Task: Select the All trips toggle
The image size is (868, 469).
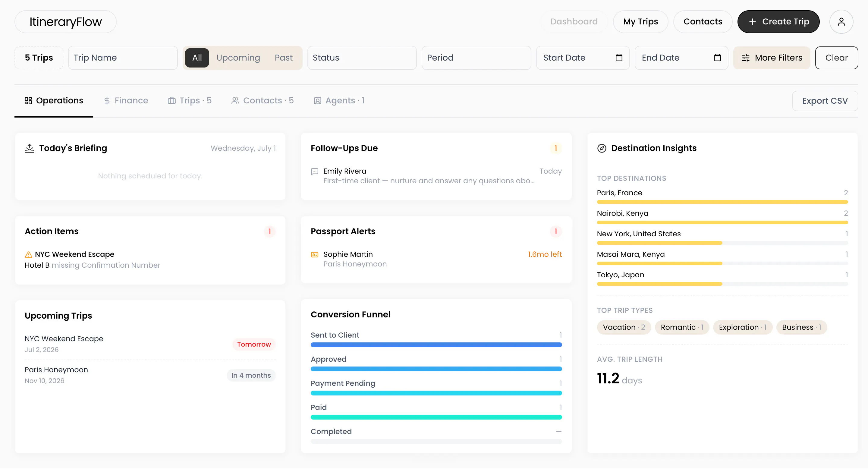Action: point(197,58)
